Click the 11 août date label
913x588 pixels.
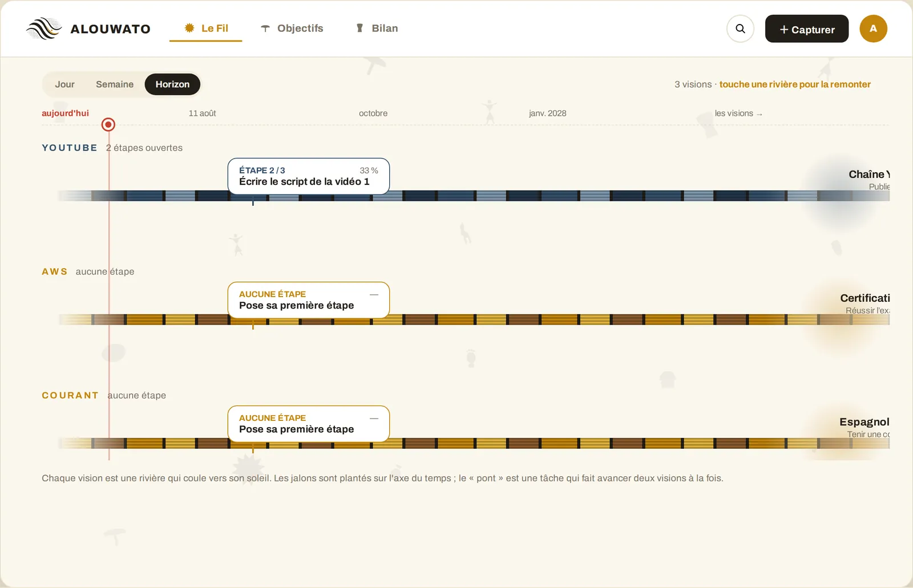point(203,113)
